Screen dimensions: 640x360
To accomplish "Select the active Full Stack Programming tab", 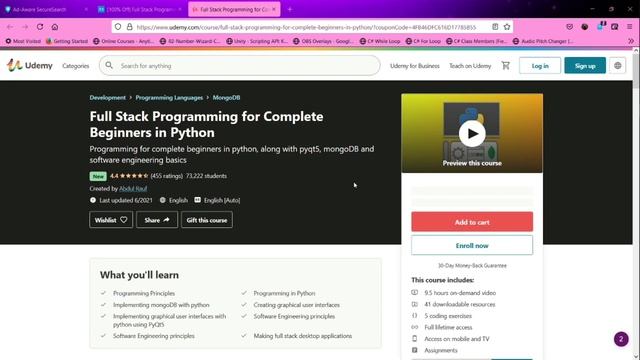I will click(234, 9).
